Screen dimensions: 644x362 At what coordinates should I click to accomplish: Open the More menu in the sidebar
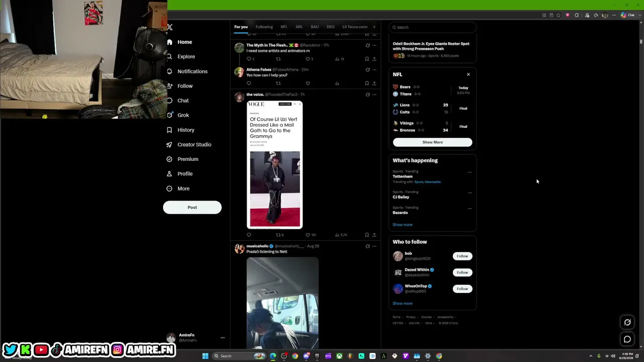pyautogui.click(x=178, y=189)
